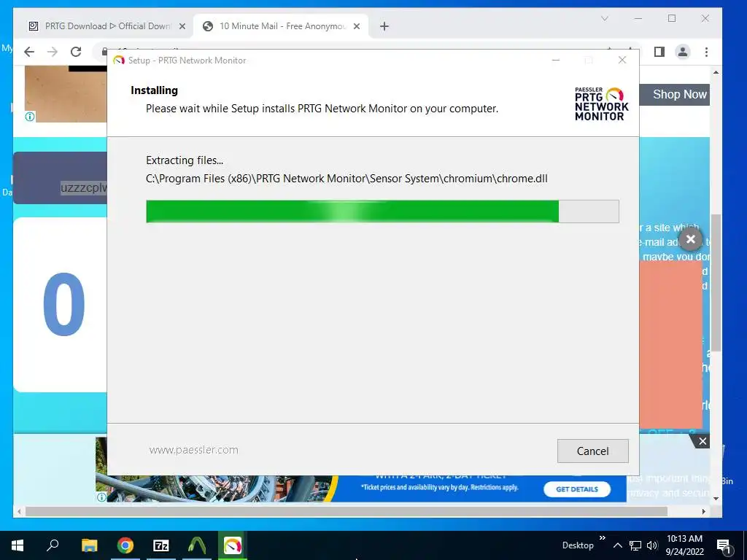Open network status tray icon
This screenshot has height=560, width=747.
pyautogui.click(x=635, y=545)
